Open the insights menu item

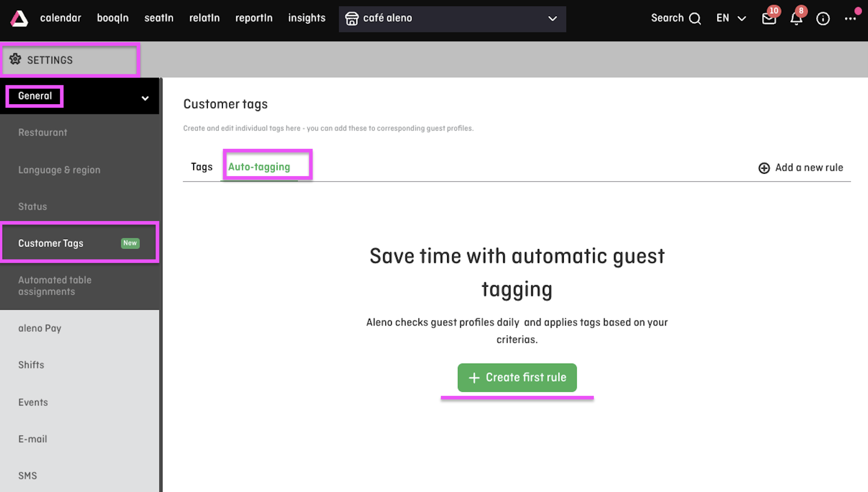click(x=306, y=18)
